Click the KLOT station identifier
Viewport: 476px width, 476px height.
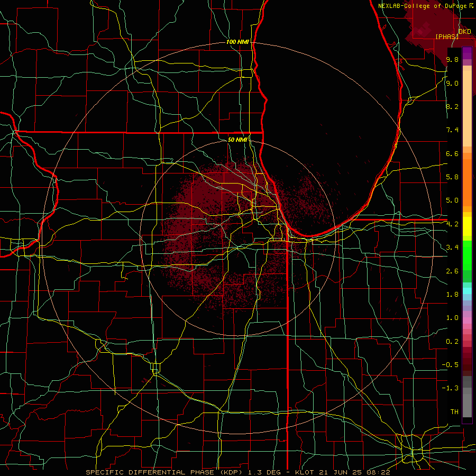click(x=305, y=472)
